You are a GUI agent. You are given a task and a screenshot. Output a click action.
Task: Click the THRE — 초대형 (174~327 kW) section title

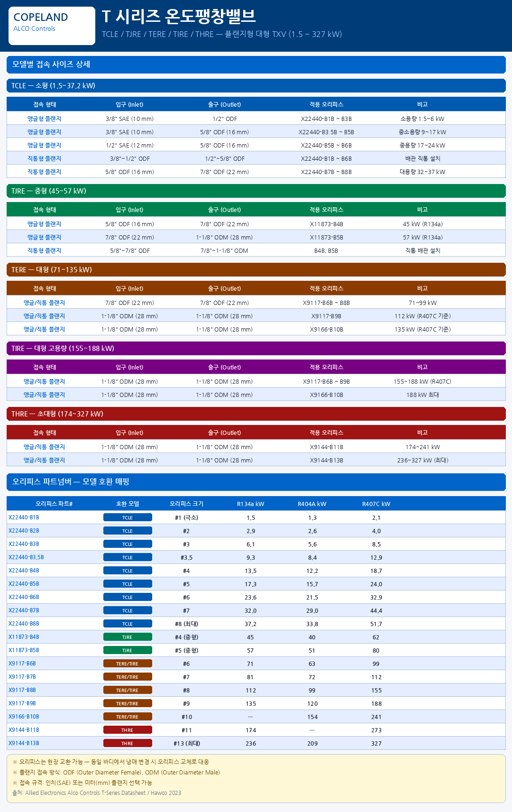(x=256, y=414)
